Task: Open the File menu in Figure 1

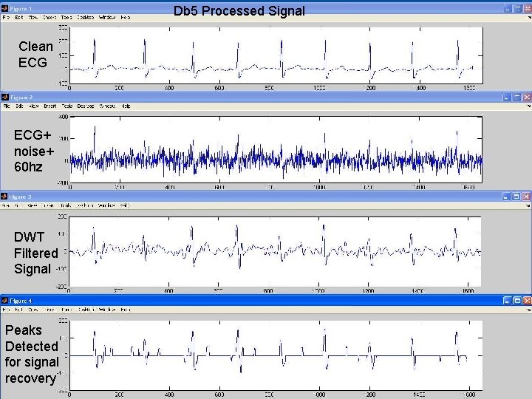Action: point(6,17)
